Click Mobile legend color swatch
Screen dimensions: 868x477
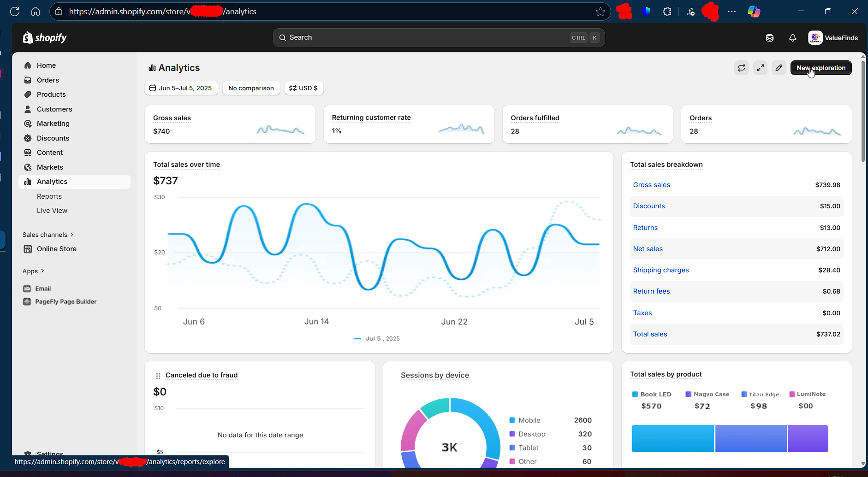coord(512,420)
